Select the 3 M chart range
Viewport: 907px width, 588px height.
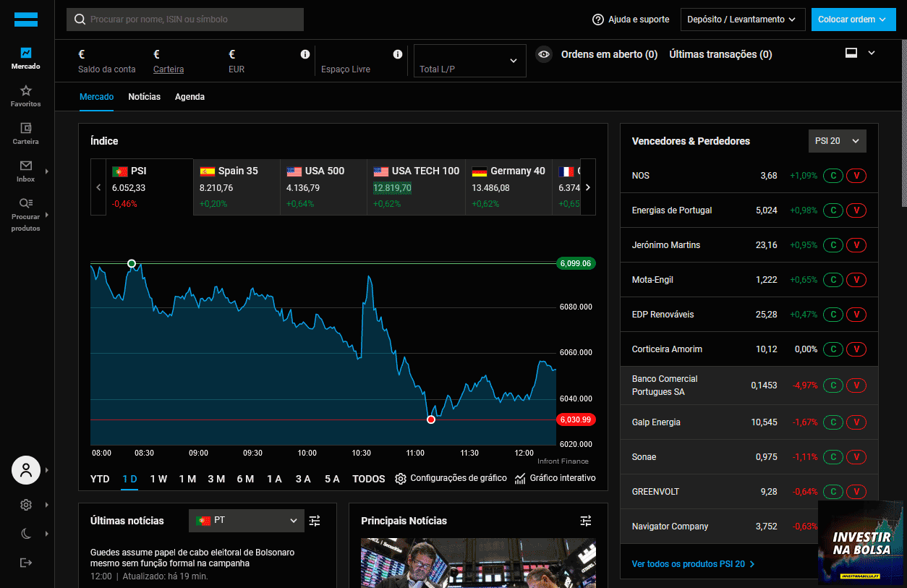click(x=216, y=479)
